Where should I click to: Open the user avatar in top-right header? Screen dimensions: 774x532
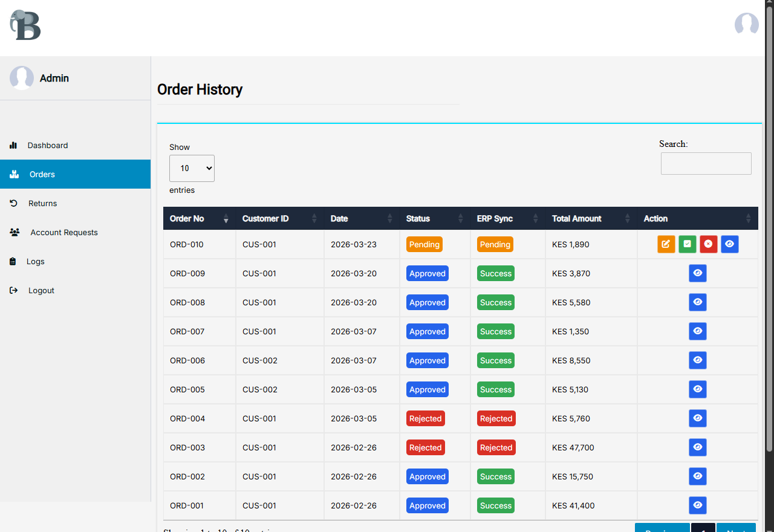click(746, 25)
